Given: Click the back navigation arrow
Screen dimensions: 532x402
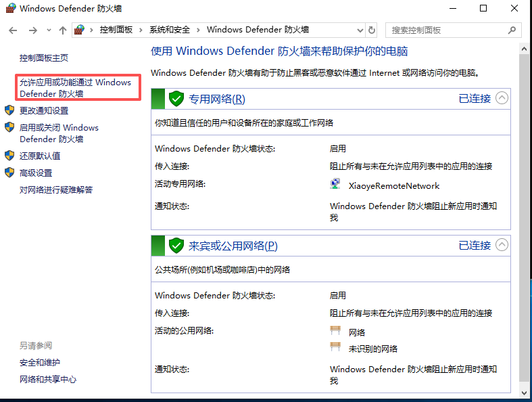Looking at the screenshot, I should tap(14, 30).
